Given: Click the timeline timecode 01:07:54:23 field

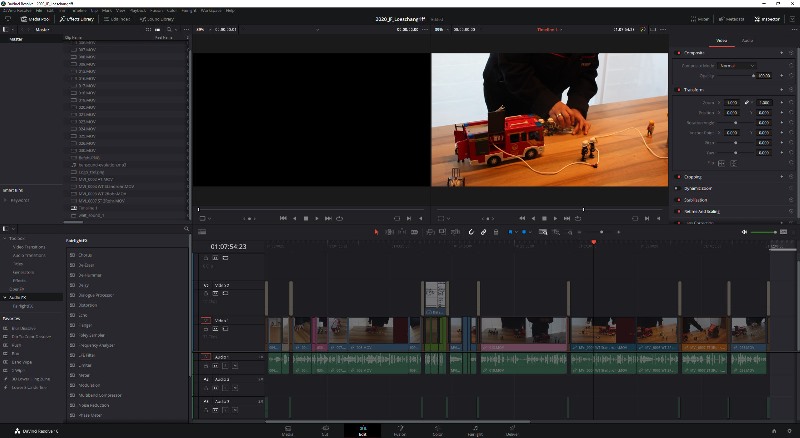Looking at the screenshot, I should point(228,245).
